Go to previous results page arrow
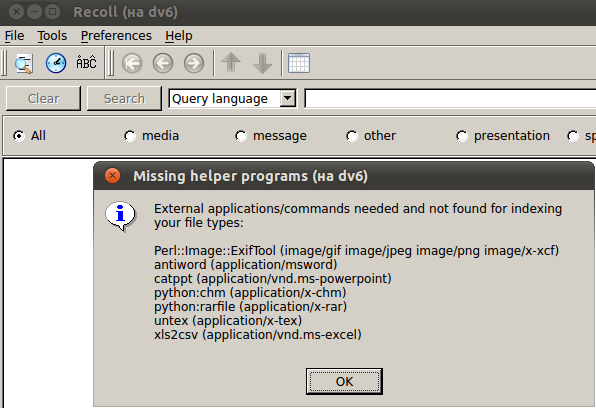 [163, 63]
